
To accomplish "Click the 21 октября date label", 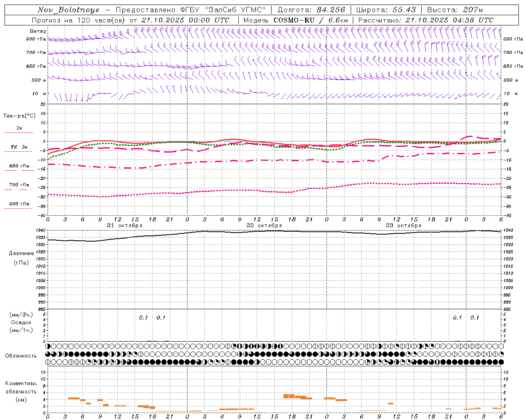I will (125, 226).
